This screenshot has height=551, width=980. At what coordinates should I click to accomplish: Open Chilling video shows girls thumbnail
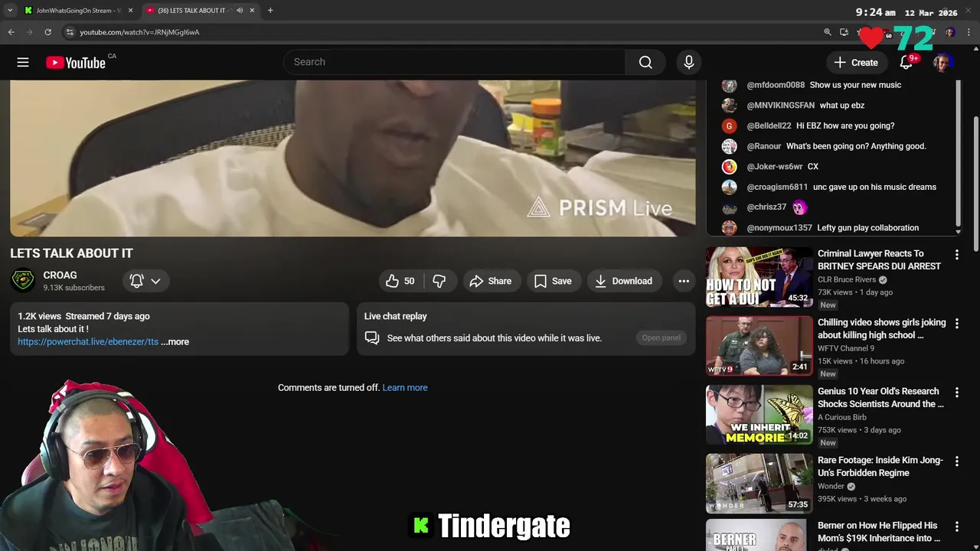pyautogui.click(x=759, y=345)
